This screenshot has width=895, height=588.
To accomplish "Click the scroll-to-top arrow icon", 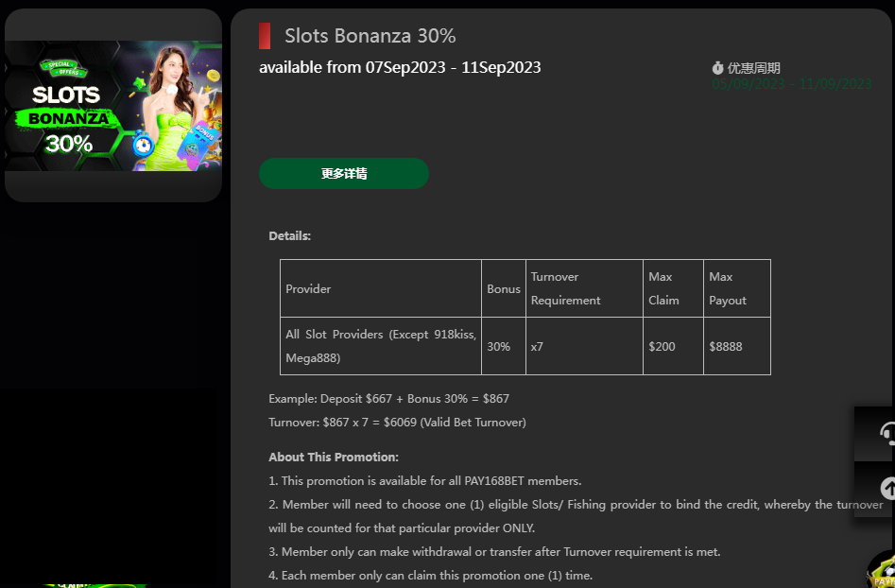I will pyautogui.click(x=885, y=488).
